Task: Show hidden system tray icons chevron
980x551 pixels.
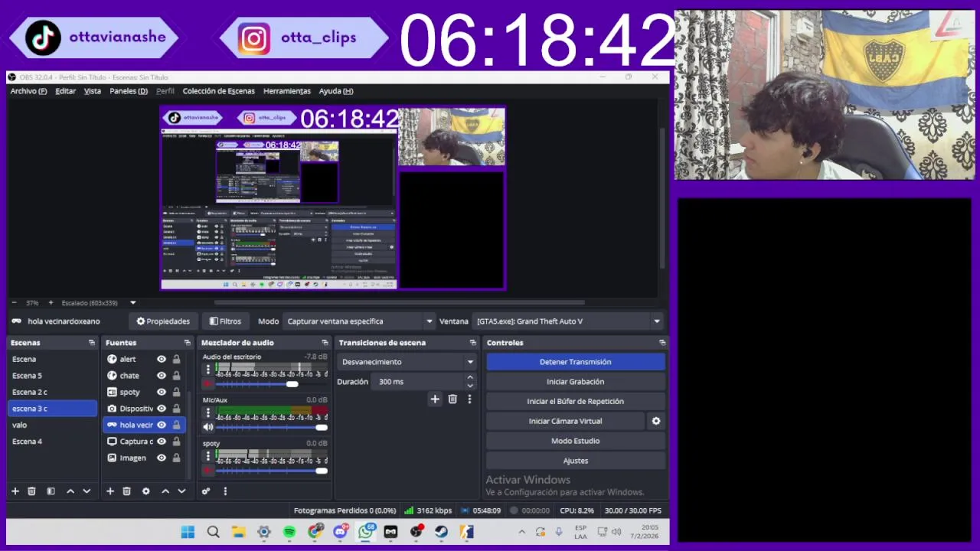Action: tap(522, 532)
